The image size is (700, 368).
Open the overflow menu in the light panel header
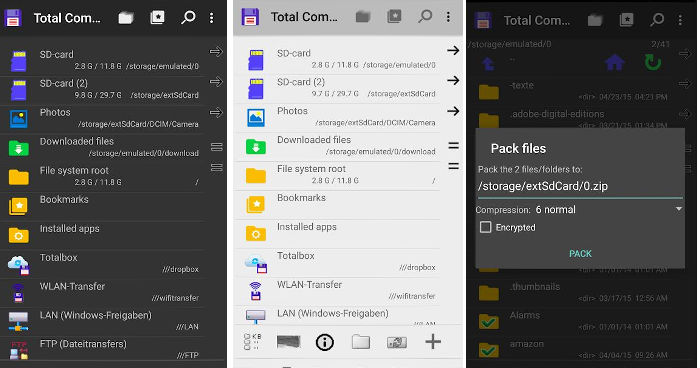(448, 17)
